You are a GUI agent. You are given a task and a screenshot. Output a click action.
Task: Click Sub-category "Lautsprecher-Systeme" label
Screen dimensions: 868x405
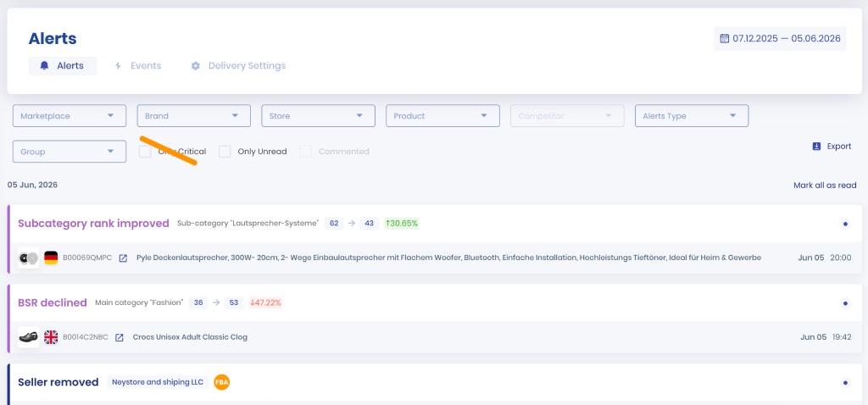coord(248,224)
